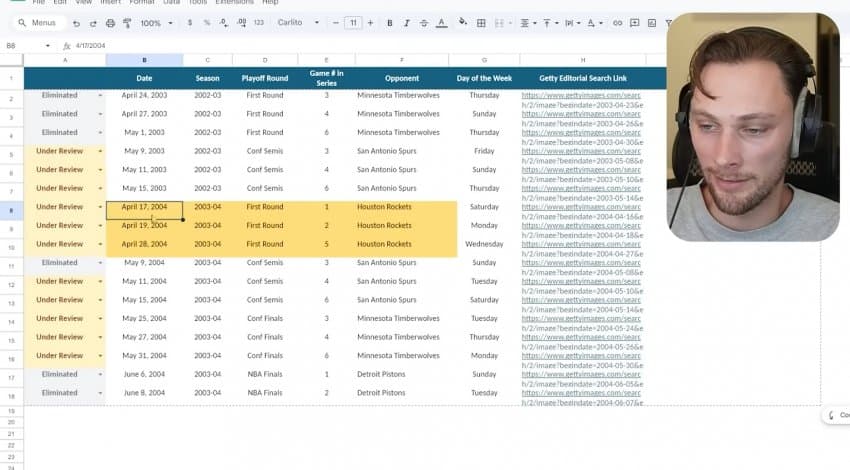Screen dimensions: 850x470
Task: Open Getty link with begindate 2003-05-08
Action: 582,156
